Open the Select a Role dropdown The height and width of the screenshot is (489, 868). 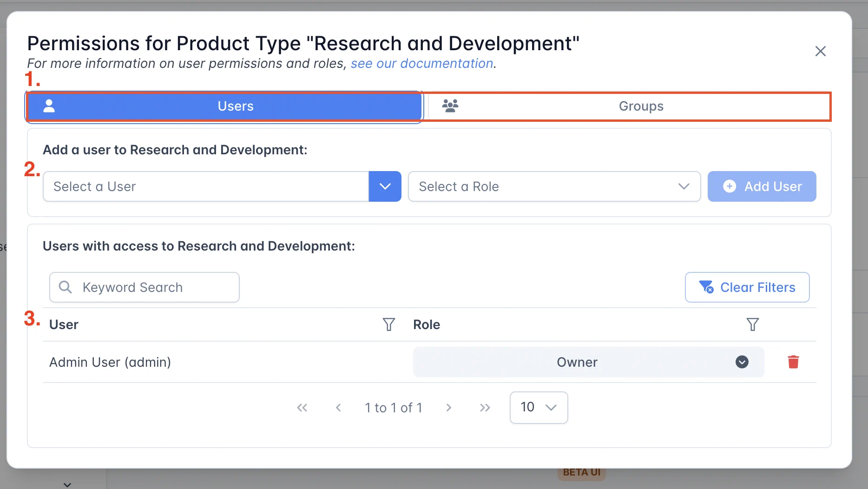[x=554, y=186]
